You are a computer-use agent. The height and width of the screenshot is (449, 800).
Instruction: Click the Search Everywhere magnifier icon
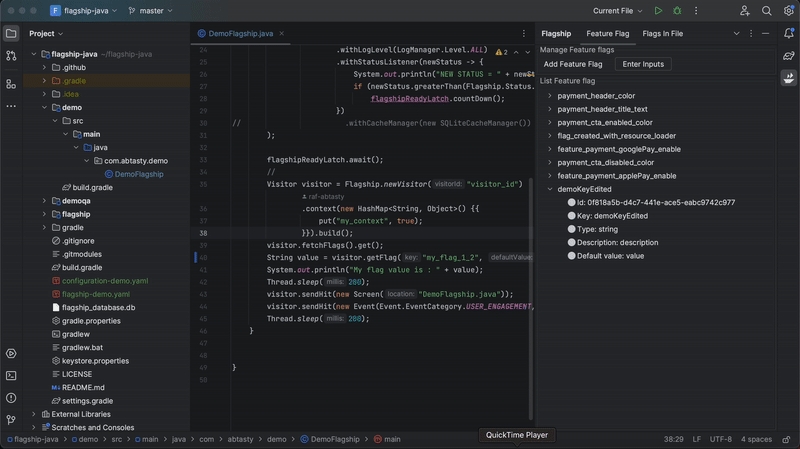pos(766,10)
